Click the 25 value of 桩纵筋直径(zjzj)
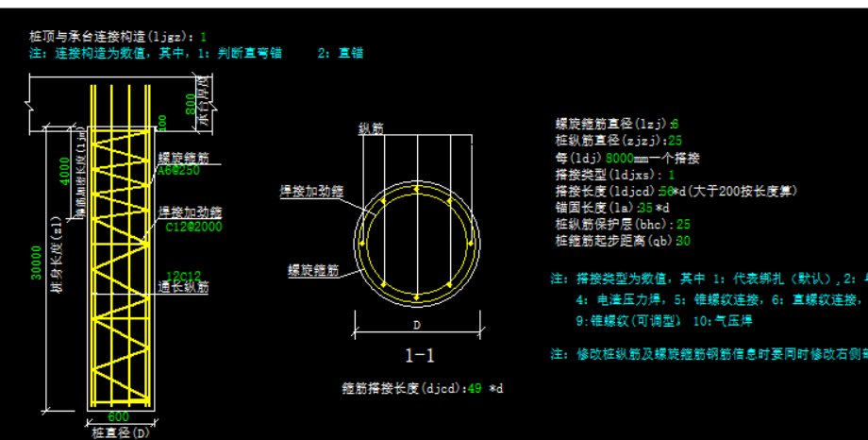Image resolution: width=868 pixels, height=440 pixels. 676,142
